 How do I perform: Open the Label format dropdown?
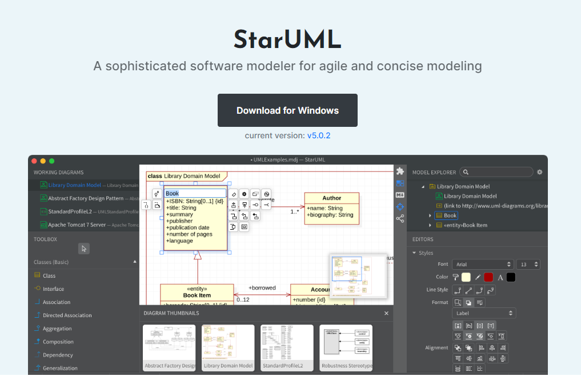coord(484,313)
